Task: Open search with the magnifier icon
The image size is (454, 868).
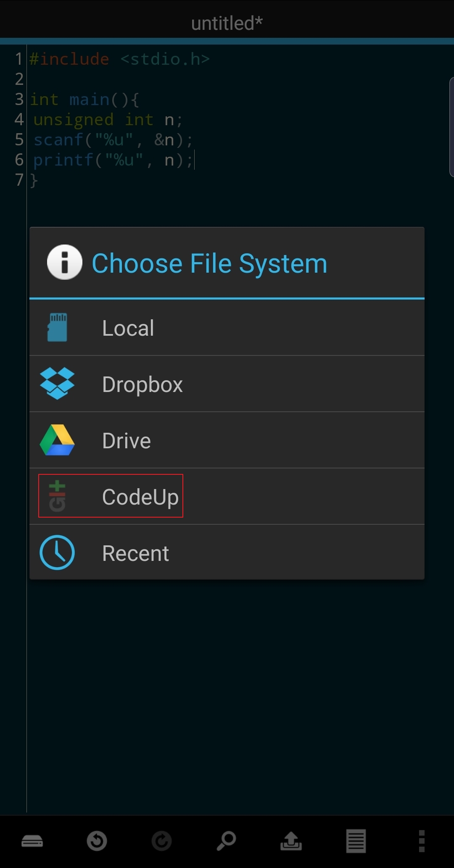Action: click(x=226, y=841)
